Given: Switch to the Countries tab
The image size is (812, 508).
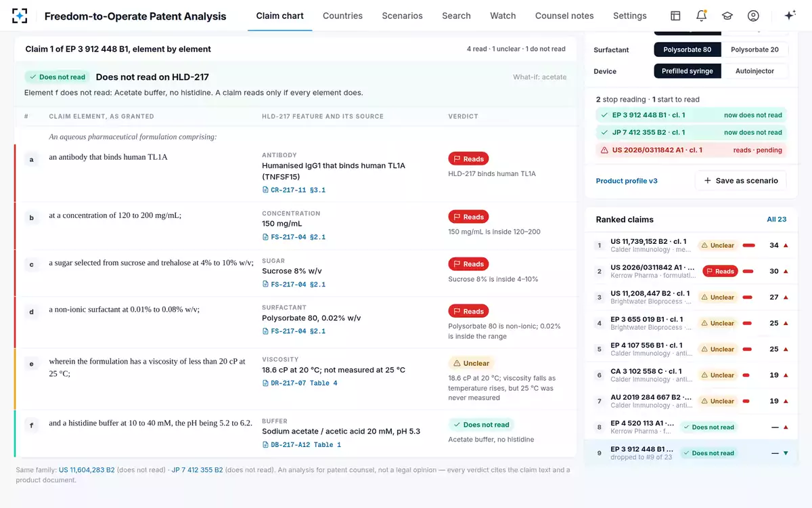Looking at the screenshot, I should [x=342, y=16].
